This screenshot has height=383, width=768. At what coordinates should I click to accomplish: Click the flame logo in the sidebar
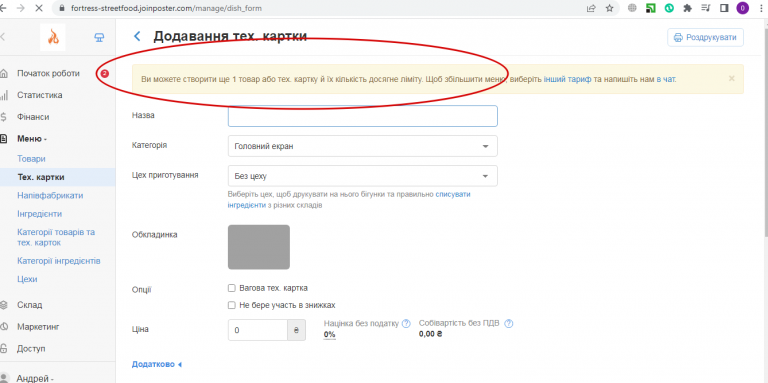52,37
